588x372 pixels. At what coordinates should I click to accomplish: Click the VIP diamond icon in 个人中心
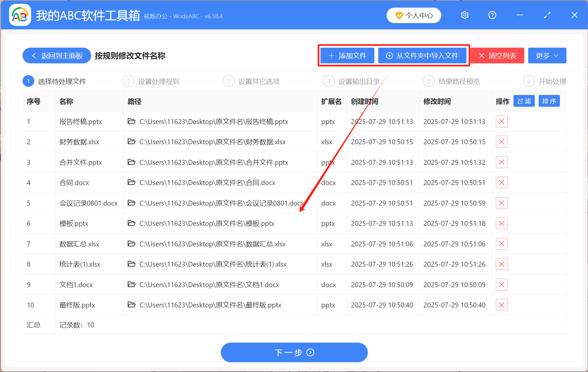click(399, 15)
